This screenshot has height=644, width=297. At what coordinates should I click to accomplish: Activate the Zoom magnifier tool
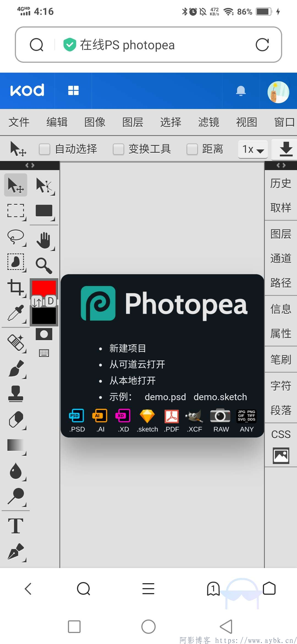tap(44, 266)
